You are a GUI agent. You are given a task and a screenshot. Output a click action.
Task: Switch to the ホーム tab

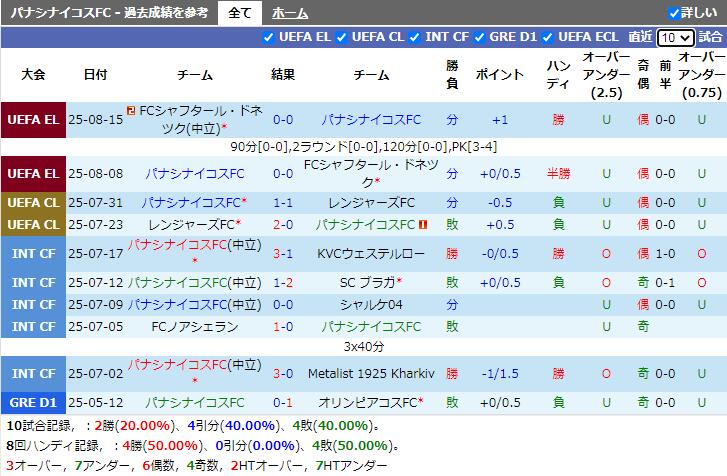pos(290,13)
